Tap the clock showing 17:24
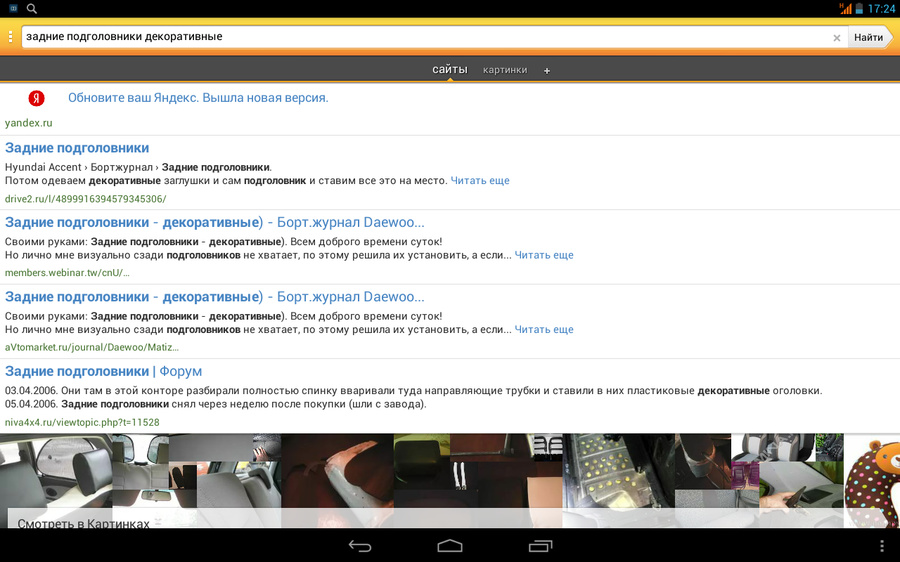Image resolution: width=900 pixels, height=562 pixels. pyautogui.click(x=881, y=9)
